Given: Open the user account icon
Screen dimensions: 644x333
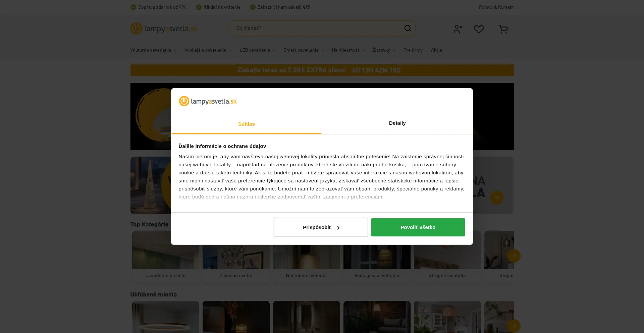Looking at the screenshot, I should [458, 29].
